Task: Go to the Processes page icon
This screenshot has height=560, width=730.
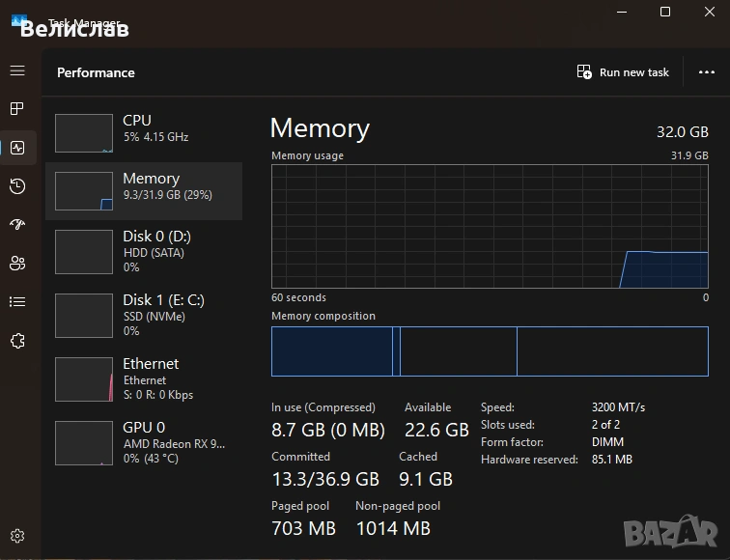Action: click(17, 109)
